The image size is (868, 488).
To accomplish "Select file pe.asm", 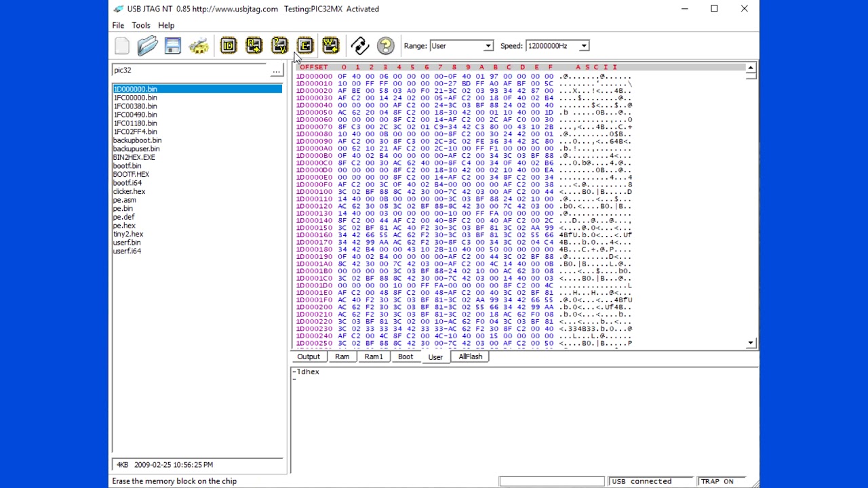I will (x=124, y=200).
